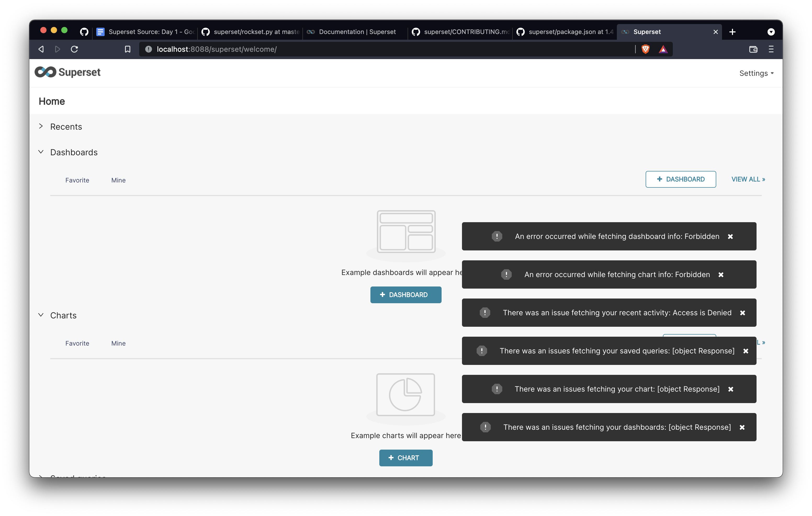Dismiss the recent activity access denied error
The height and width of the screenshot is (516, 812).
click(x=743, y=313)
